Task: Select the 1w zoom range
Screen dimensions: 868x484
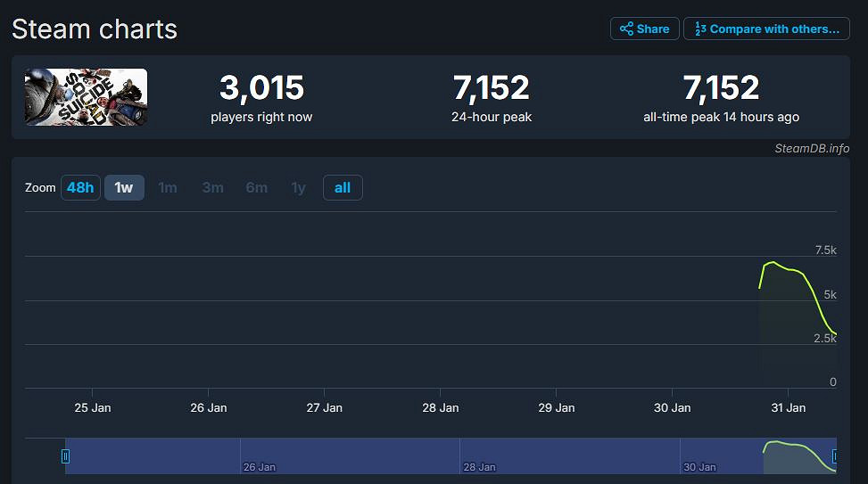Action: coord(124,188)
